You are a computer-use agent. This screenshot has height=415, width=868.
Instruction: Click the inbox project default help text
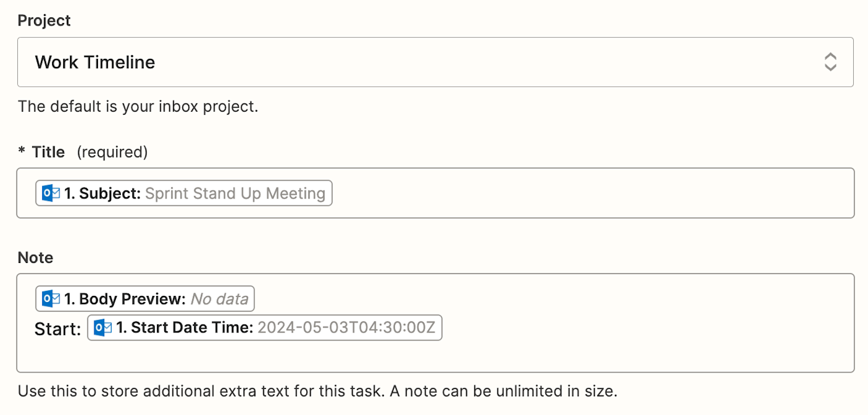[x=138, y=106]
